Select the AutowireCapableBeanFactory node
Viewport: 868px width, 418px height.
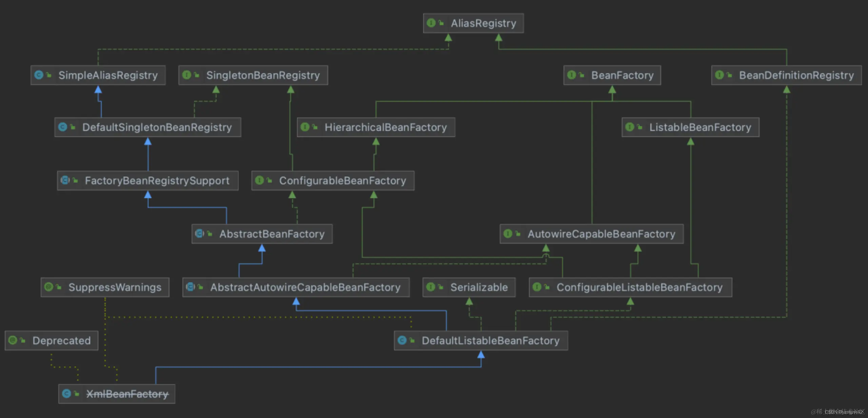coord(601,234)
